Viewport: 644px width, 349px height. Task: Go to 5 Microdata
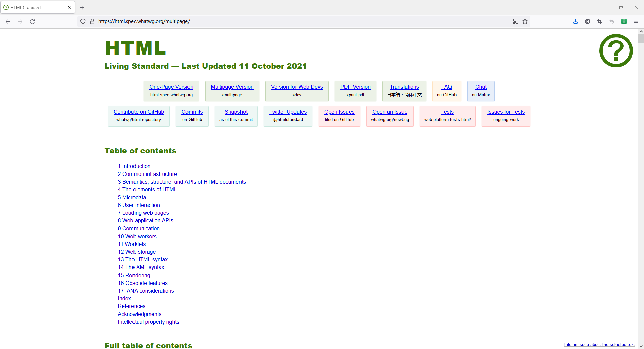pyautogui.click(x=132, y=197)
